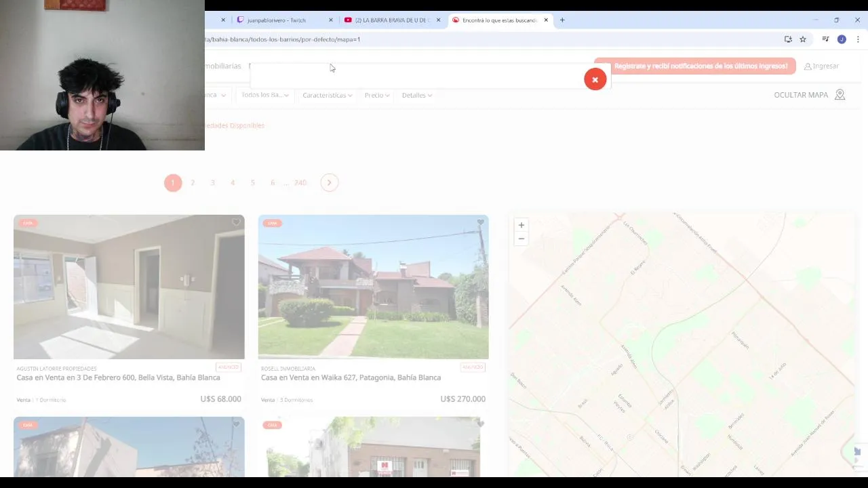Image resolution: width=868 pixels, height=488 pixels.
Task: Open the Chrome three-dot menu
Action: point(858,39)
